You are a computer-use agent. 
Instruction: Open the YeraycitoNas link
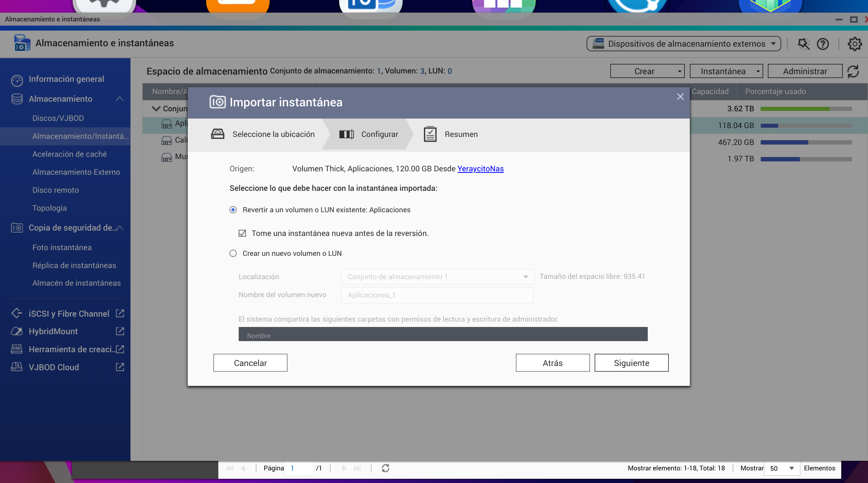[480, 169]
